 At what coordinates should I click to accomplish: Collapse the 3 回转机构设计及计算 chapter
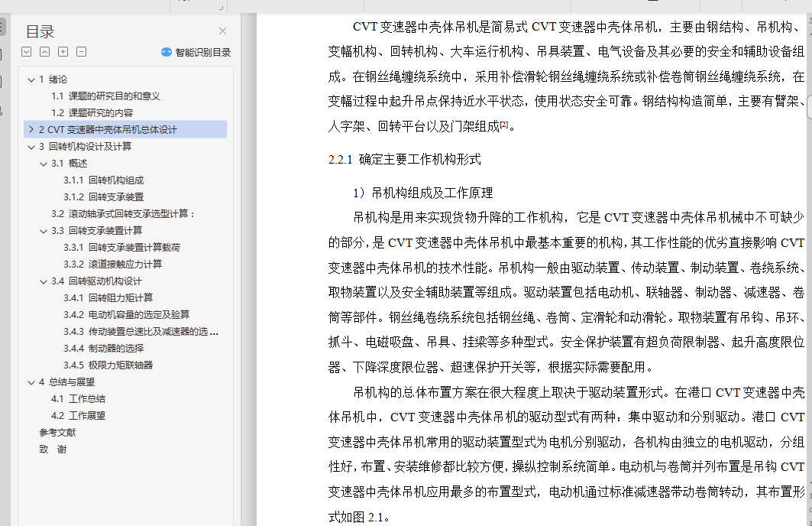pyautogui.click(x=31, y=148)
